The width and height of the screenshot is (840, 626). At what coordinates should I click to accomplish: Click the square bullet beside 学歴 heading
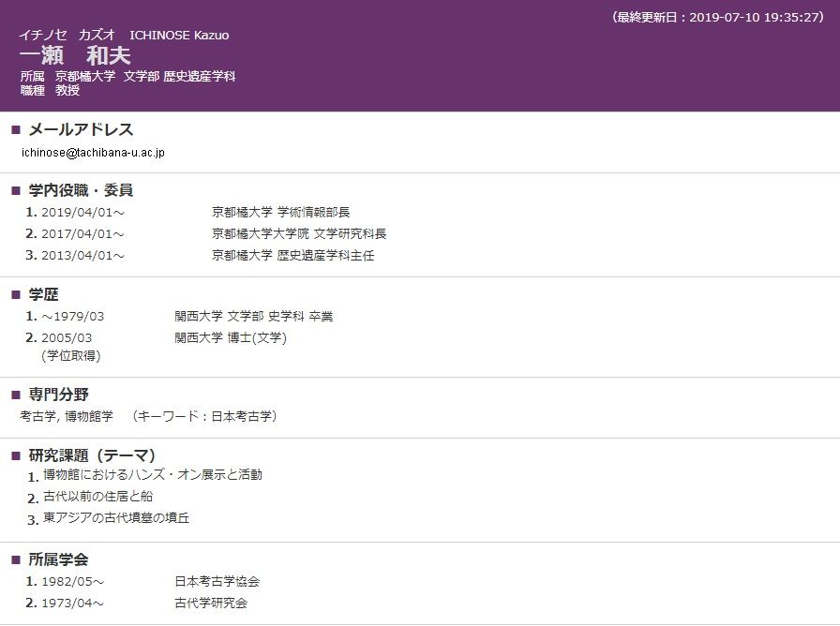click(15, 295)
